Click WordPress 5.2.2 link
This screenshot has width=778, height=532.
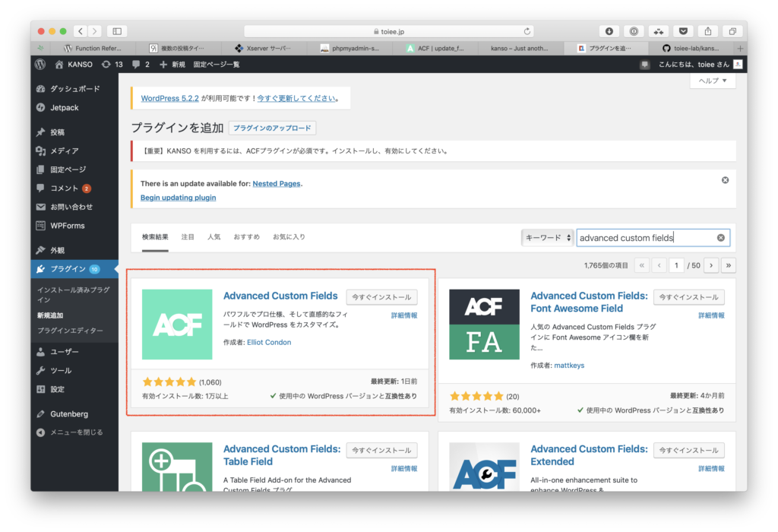[x=169, y=98]
